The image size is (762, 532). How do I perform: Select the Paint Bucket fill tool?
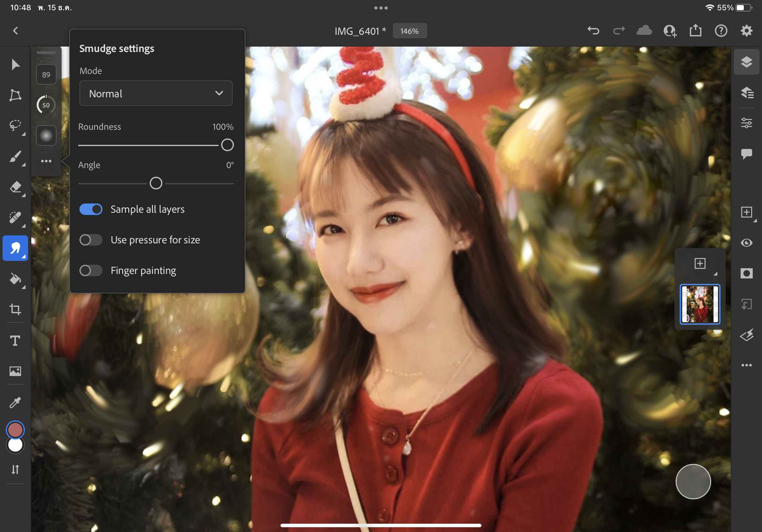point(15,279)
